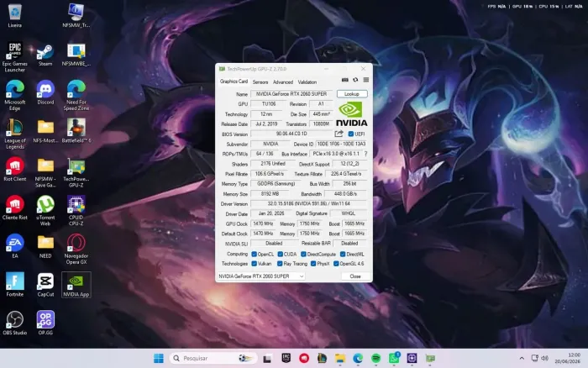Screen dimensions: 588x368
Task: Click the Bus Interface question mark
Action: (365, 154)
